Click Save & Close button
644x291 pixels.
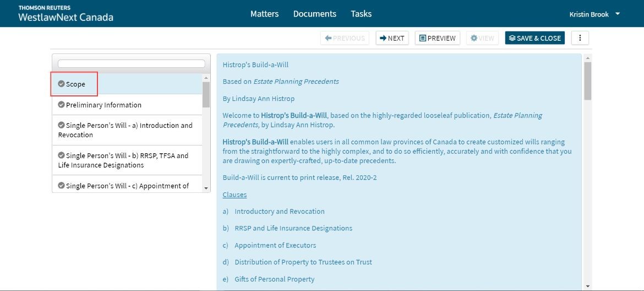(x=535, y=38)
